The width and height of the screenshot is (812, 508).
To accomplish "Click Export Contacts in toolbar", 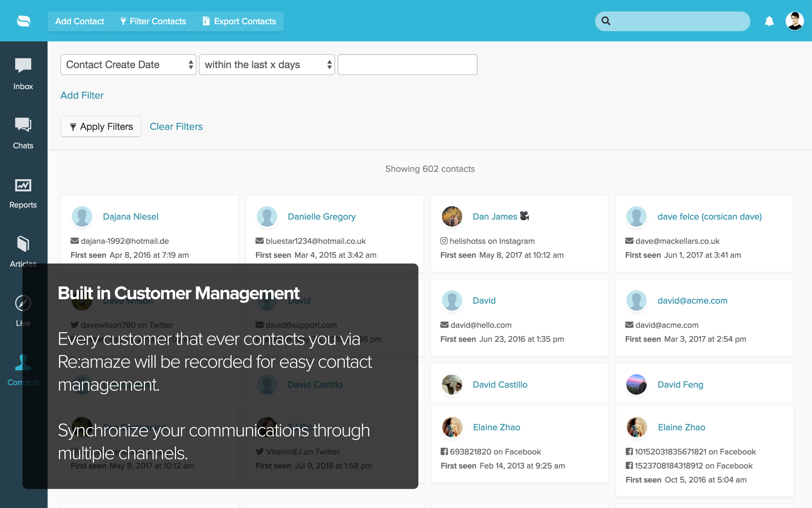I will pyautogui.click(x=239, y=21).
